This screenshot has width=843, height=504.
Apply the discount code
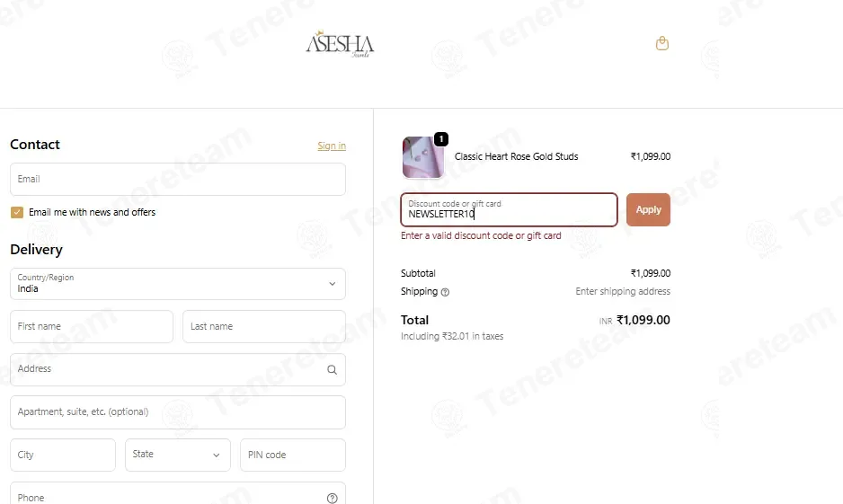coord(648,209)
